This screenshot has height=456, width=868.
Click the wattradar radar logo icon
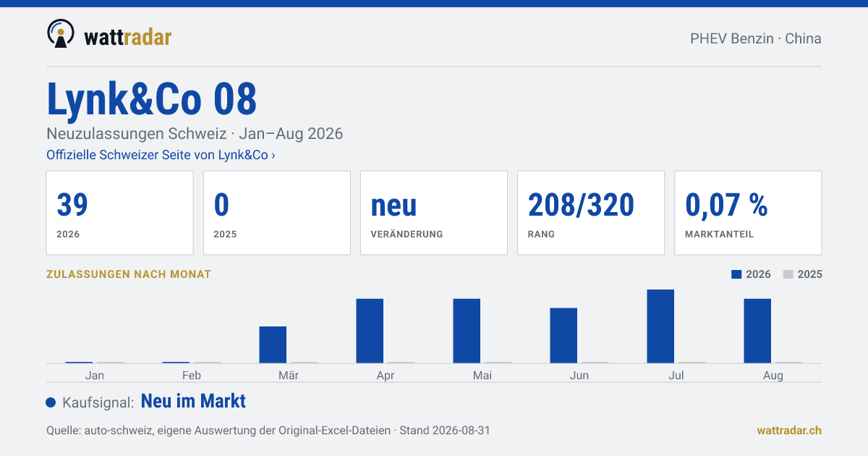(x=60, y=33)
